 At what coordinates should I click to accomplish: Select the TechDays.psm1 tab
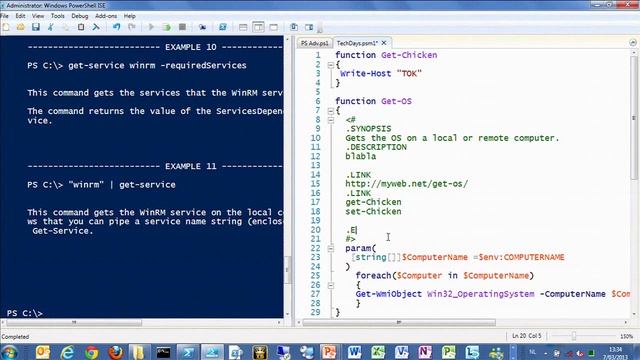pos(357,43)
